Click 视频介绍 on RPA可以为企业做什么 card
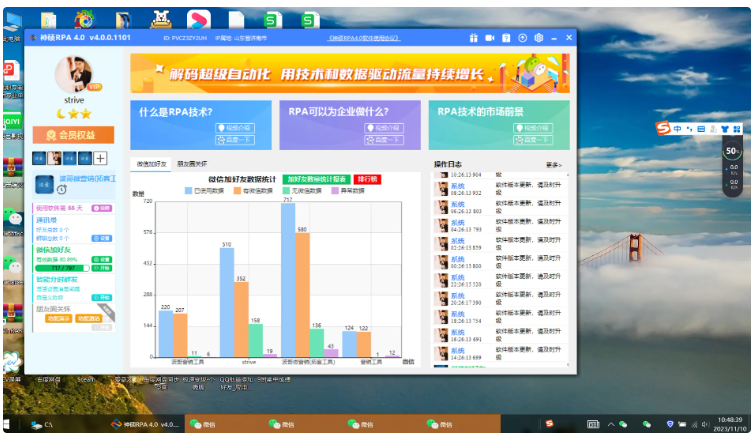The height and width of the screenshot is (438, 754). pyautogui.click(x=384, y=128)
